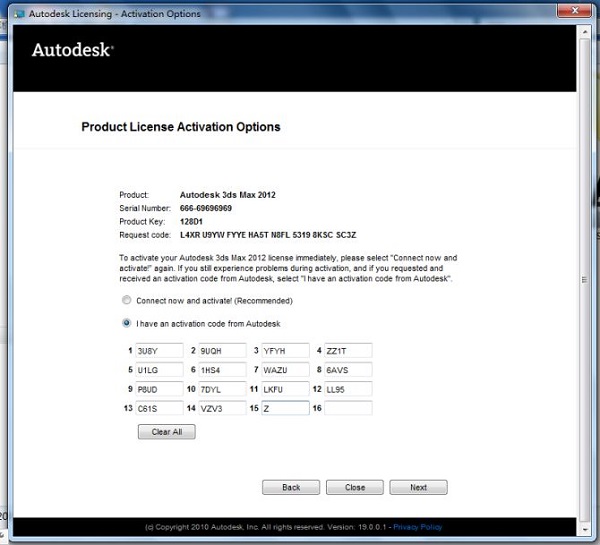The image size is (600, 545).
Task: Click field 12 containing LL95
Action: pyautogui.click(x=347, y=389)
